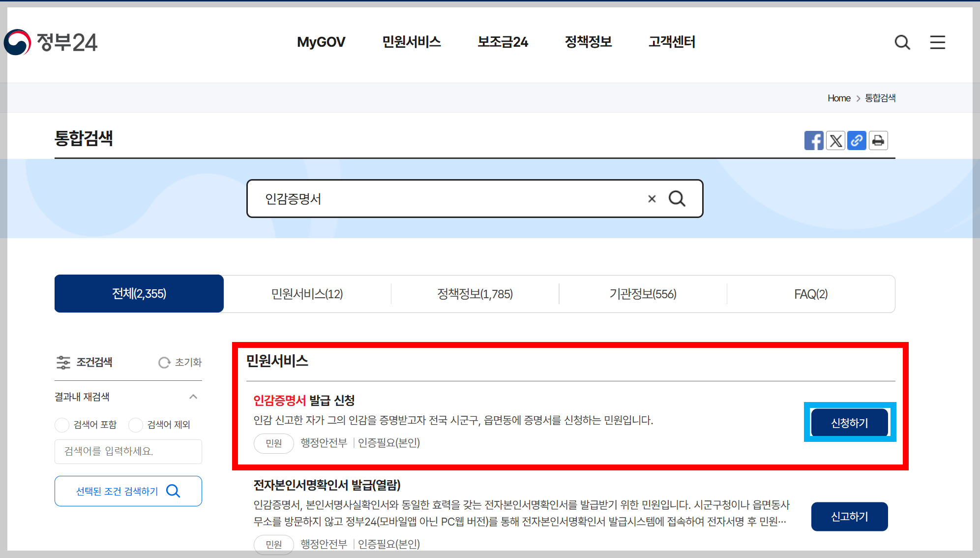Share page on Facebook icon
The height and width of the screenshot is (558, 980).
pos(813,141)
